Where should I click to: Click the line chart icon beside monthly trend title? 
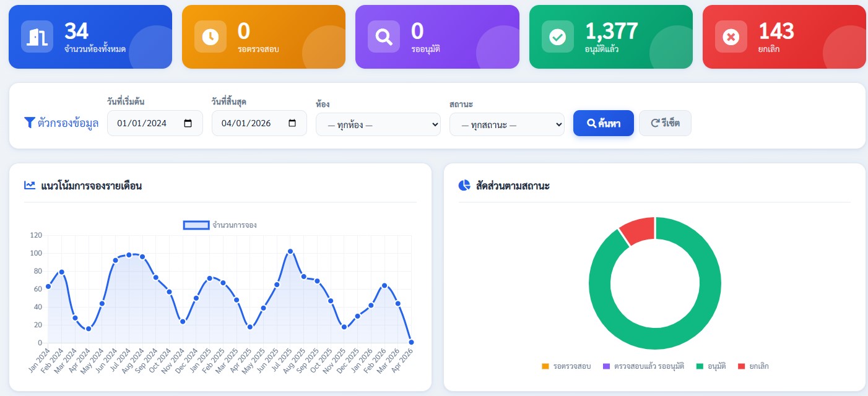(30, 185)
